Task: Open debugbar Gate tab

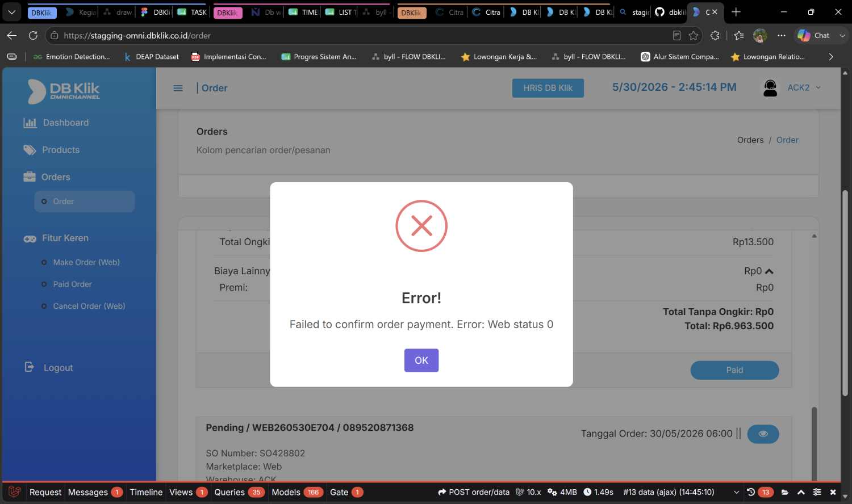Action: 346,492
